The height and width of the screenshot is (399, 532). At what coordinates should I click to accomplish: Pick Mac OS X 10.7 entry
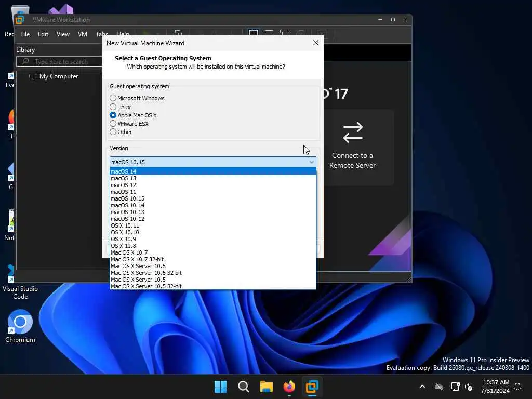pos(212,252)
